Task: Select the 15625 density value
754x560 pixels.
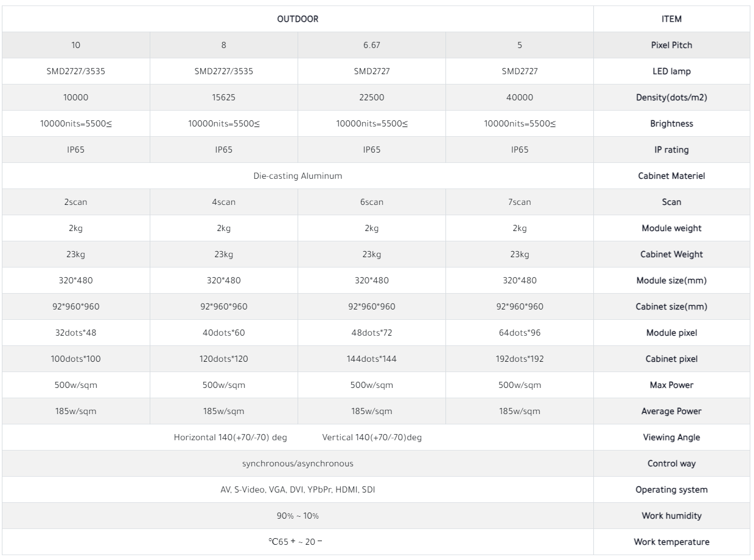Action: coord(224,97)
